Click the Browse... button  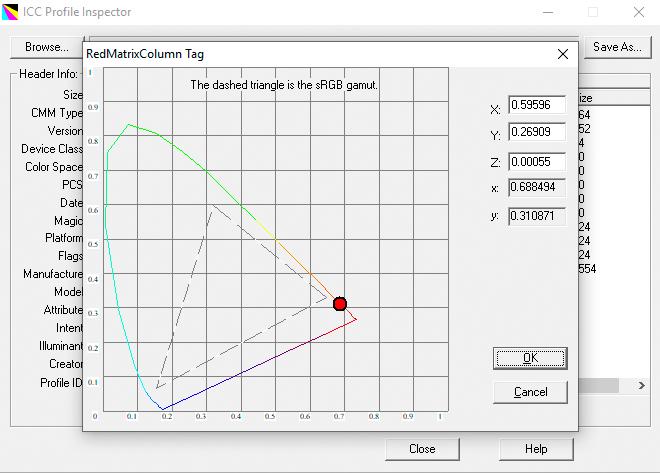47,47
